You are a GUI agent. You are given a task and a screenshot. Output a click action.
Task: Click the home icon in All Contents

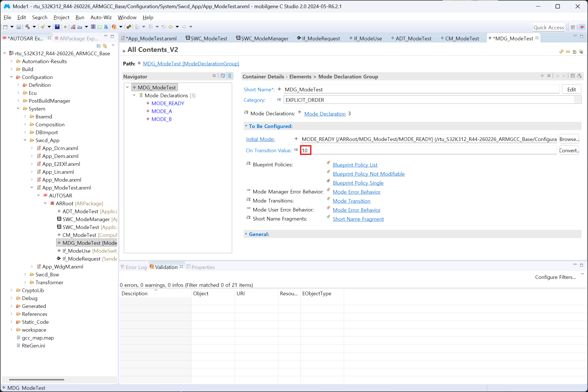click(574, 52)
